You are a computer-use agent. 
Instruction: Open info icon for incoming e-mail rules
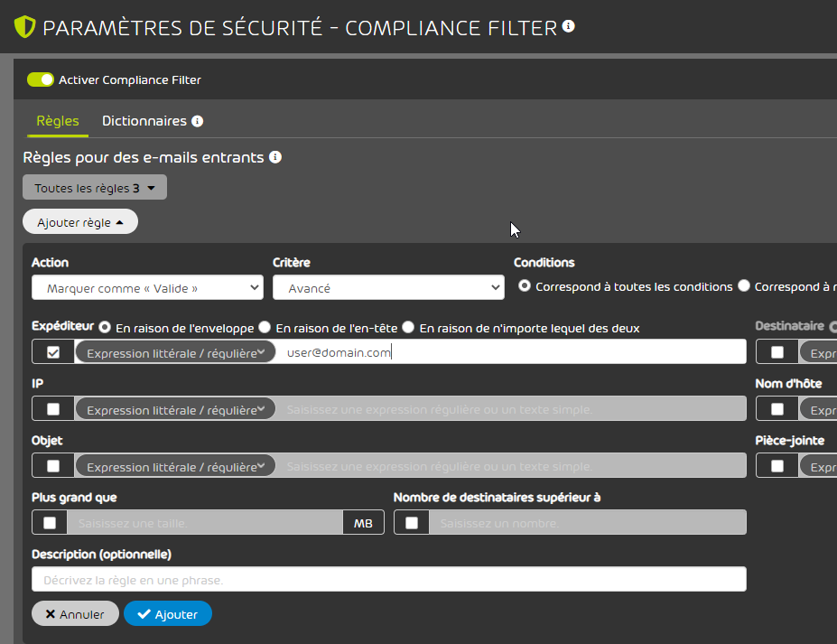(x=275, y=157)
